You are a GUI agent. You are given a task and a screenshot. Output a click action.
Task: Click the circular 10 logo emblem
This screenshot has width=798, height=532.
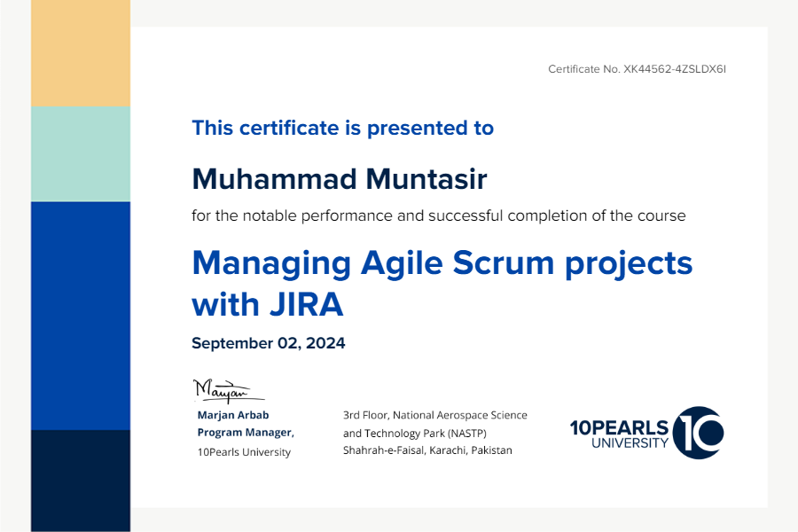point(699,433)
